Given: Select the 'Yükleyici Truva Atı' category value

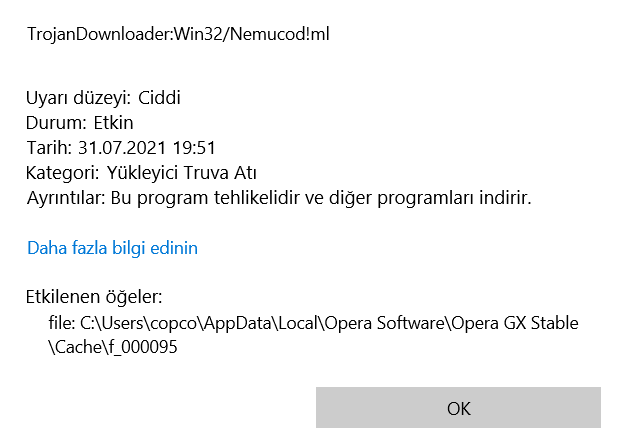Looking at the screenshot, I should click(x=180, y=173).
